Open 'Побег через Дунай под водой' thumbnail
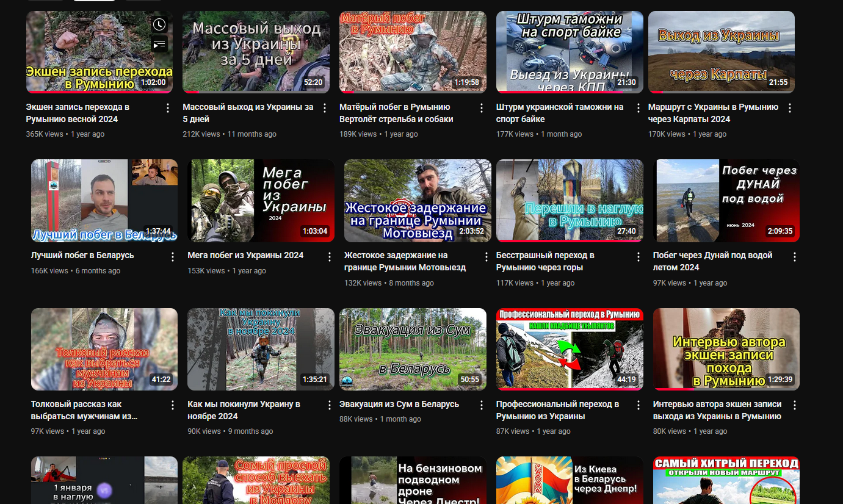843x504 pixels. (726, 201)
